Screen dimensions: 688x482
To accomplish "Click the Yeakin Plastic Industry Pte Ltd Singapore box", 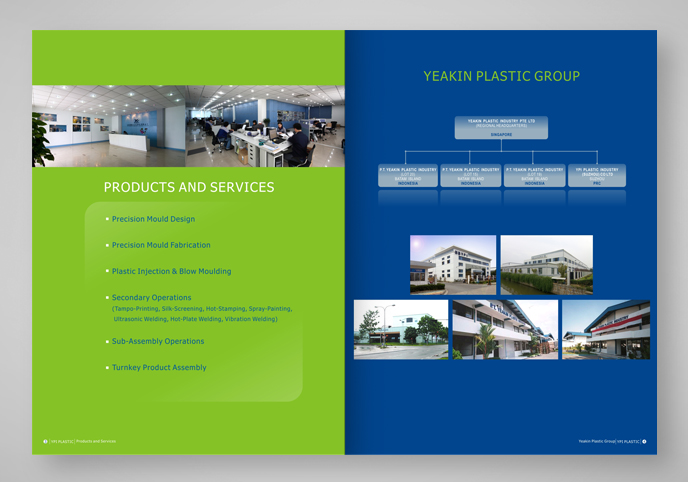I will click(x=501, y=128).
